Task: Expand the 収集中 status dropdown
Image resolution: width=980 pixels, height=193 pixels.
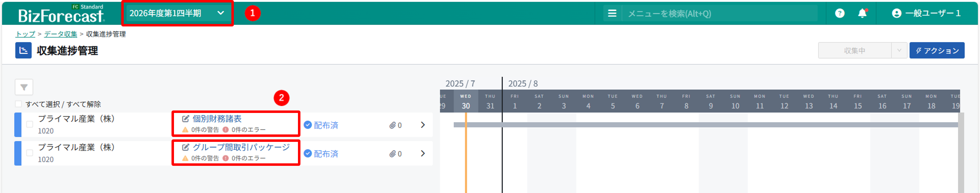Action: (x=899, y=50)
